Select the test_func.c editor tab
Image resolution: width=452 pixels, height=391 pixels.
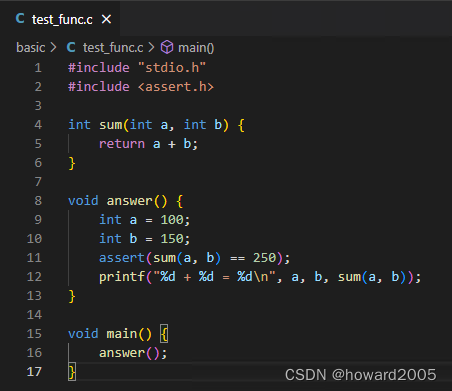[60, 19]
